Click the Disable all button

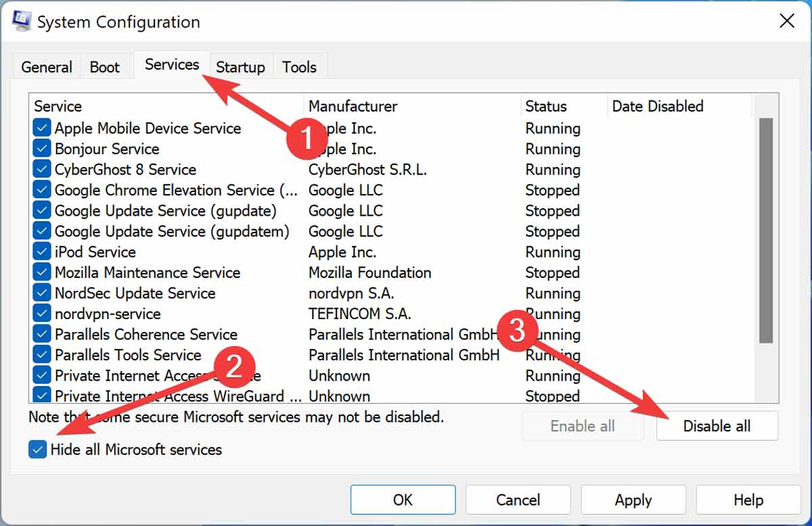[x=717, y=426]
